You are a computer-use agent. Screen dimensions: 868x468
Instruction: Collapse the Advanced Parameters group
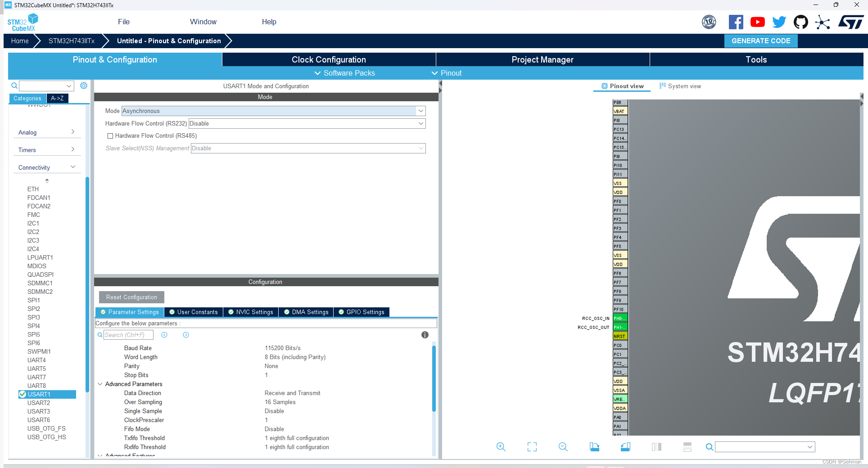tap(100, 384)
